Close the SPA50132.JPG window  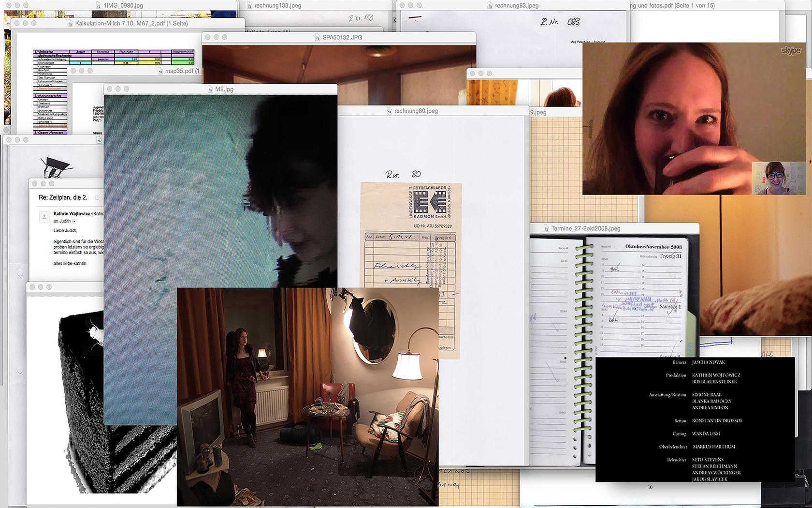[x=208, y=37]
